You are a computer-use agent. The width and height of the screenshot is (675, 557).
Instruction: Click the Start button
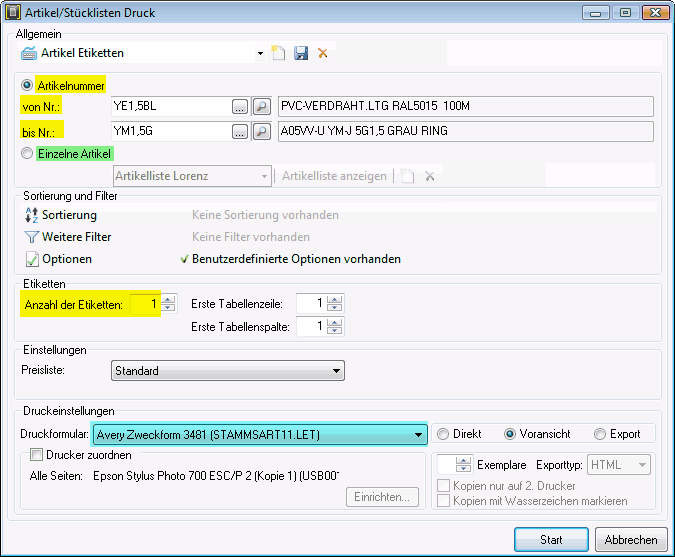pyautogui.click(x=551, y=539)
